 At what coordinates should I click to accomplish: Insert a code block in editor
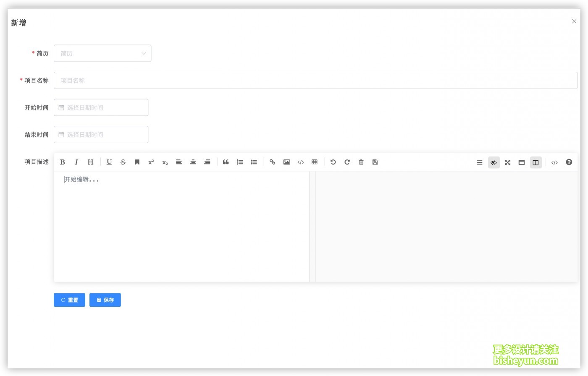coord(301,162)
